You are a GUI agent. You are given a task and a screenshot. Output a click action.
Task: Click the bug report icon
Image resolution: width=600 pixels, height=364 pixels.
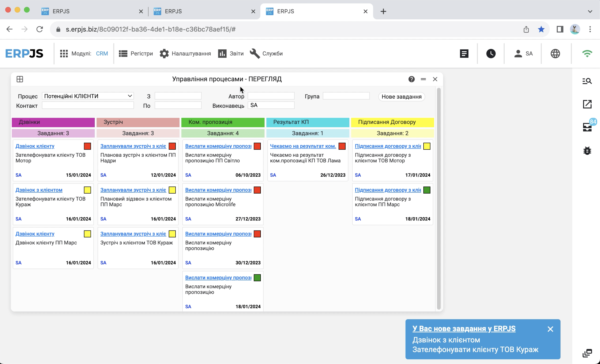[587, 150]
